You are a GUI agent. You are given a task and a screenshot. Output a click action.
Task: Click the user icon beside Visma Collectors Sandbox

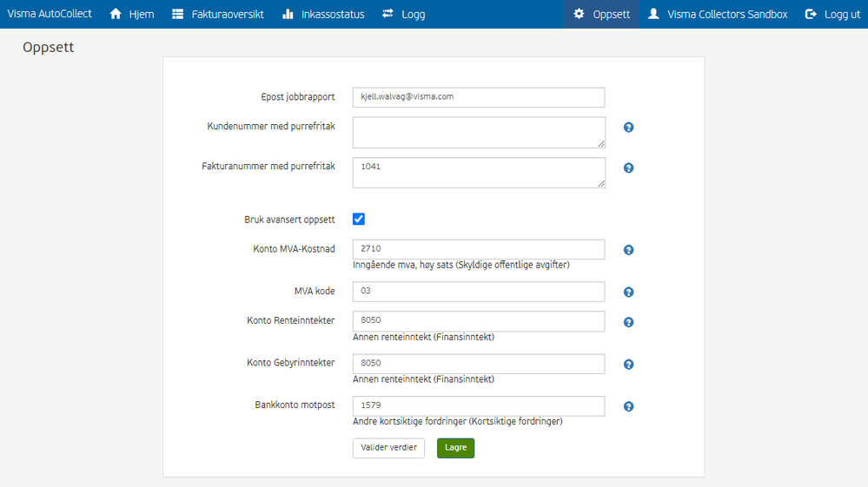coord(653,14)
